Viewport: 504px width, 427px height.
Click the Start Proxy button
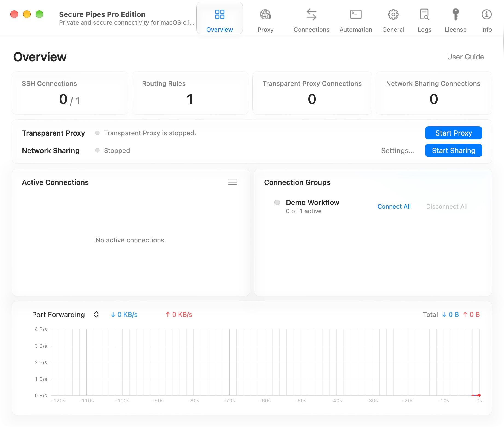pos(453,133)
